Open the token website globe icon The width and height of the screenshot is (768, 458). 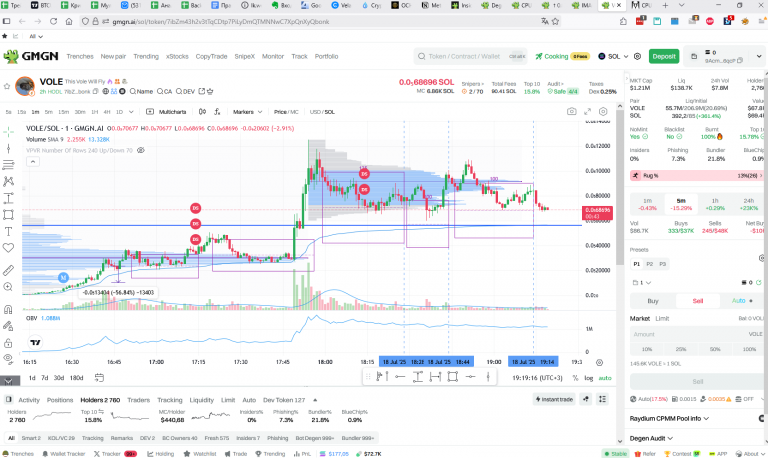[x=105, y=92]
